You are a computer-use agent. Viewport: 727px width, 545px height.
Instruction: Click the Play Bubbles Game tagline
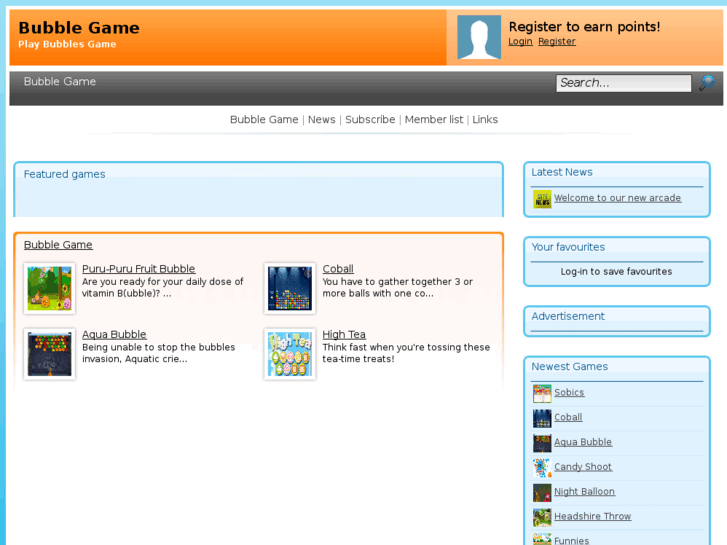67,45
